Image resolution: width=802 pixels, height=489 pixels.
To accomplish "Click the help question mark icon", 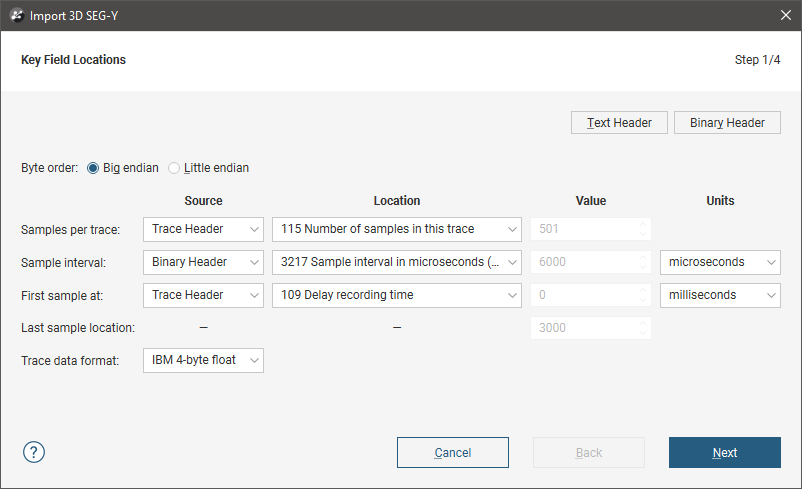I will point(34,452).
